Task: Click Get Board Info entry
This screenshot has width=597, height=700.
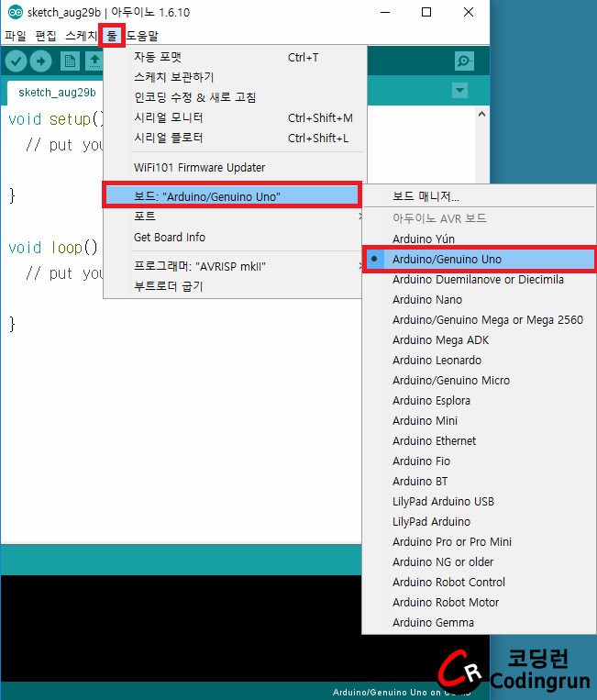Action: point(232,237)
